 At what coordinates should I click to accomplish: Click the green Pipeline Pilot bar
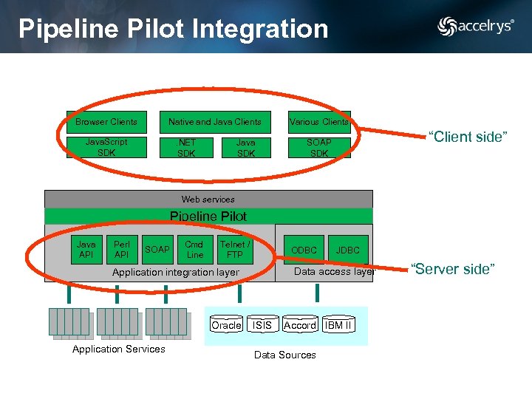[208, 216]
